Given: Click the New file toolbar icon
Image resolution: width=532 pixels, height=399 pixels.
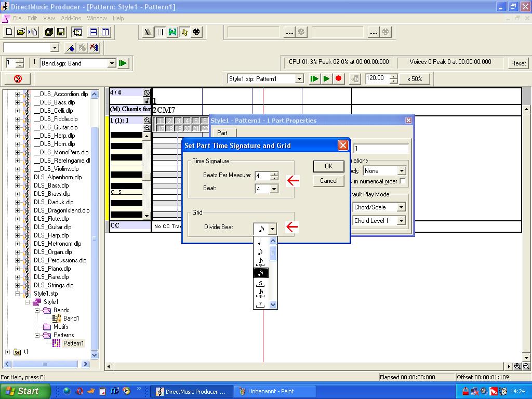Looking at the screenshot, I should (9, 32).
